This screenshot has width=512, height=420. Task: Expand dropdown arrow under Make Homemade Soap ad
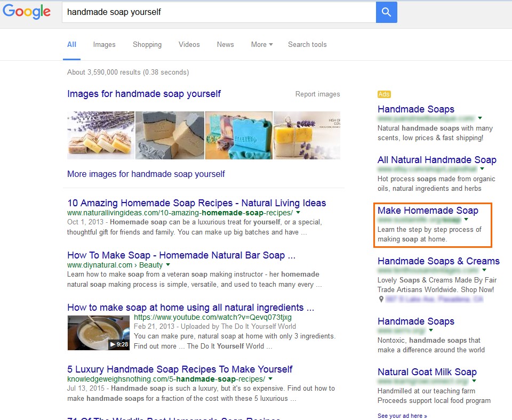tap(466, 219)
